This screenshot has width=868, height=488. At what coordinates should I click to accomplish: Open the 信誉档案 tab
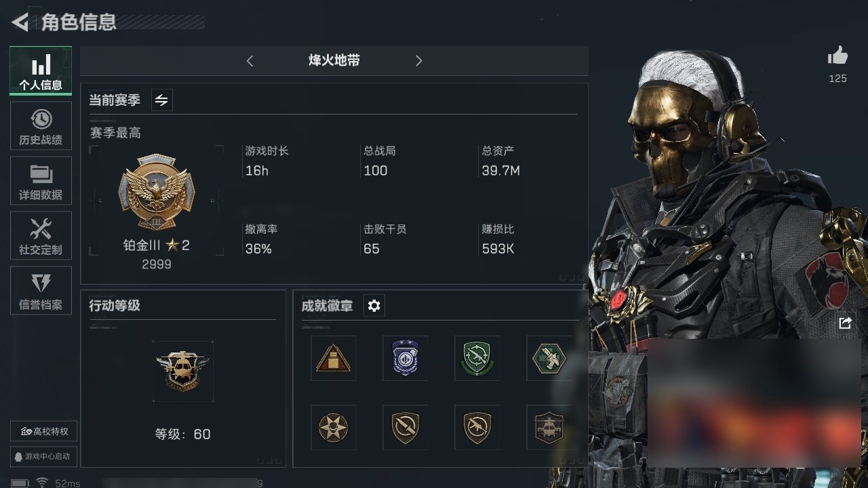[x=41, y=291]
